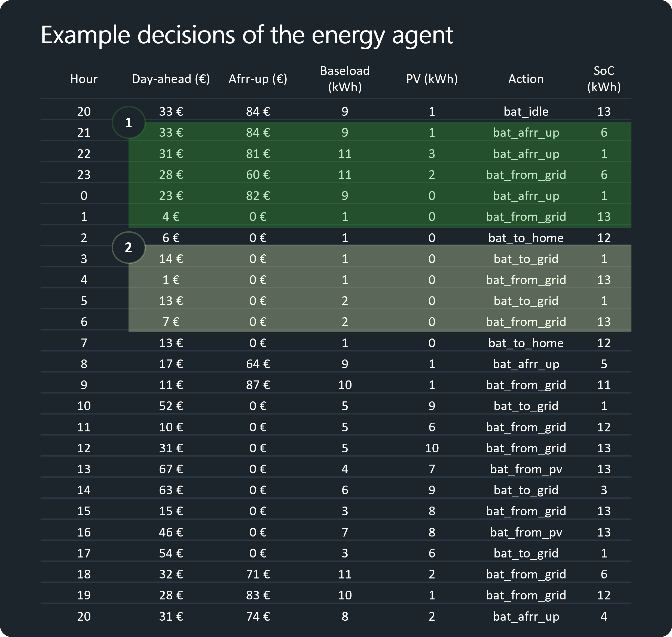
Task: Select the "Day-ahead (€)" column header
Action: (x=171, y=79)
